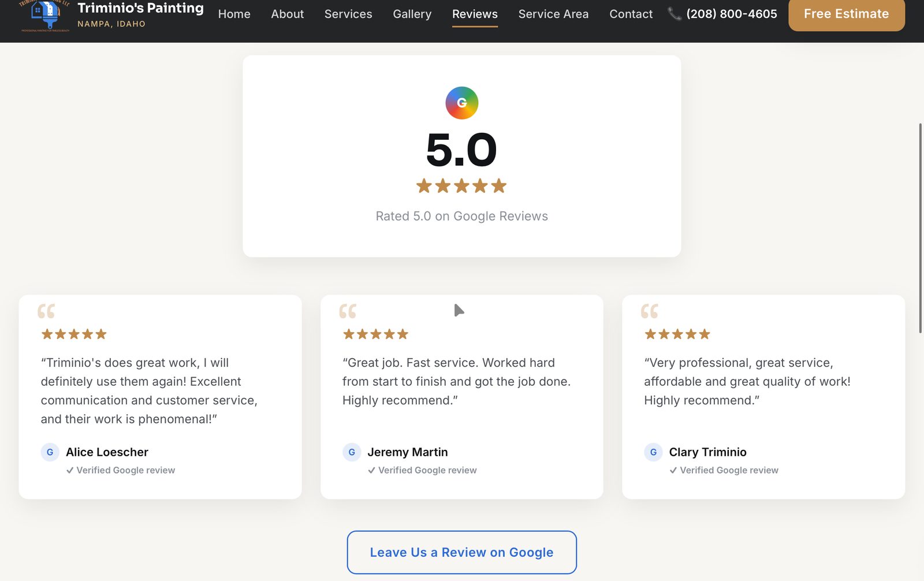Click Clary Triminio's review text about affordable quality
The width and height of the screenshot is (924, 581).
pos(747,382)
